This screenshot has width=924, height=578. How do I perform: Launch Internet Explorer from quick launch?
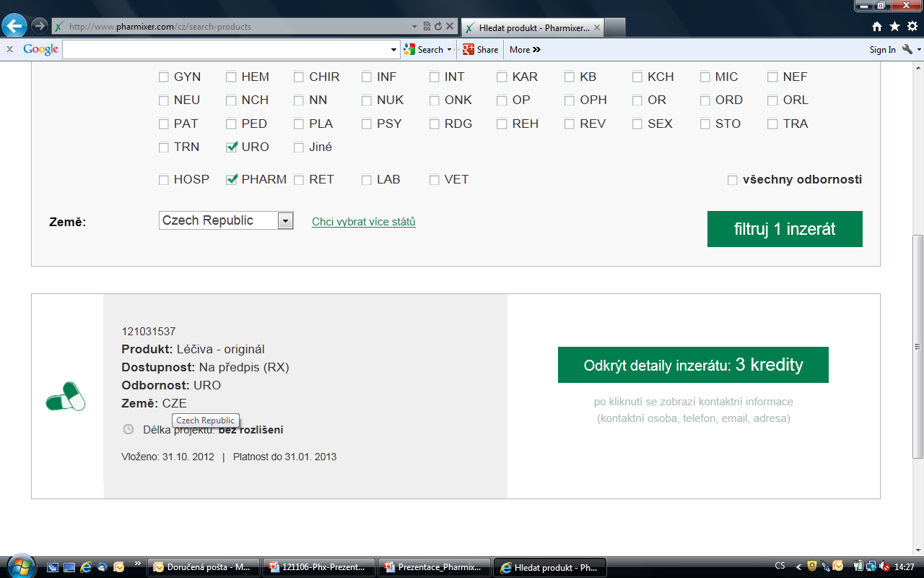[x=86, y=567]
